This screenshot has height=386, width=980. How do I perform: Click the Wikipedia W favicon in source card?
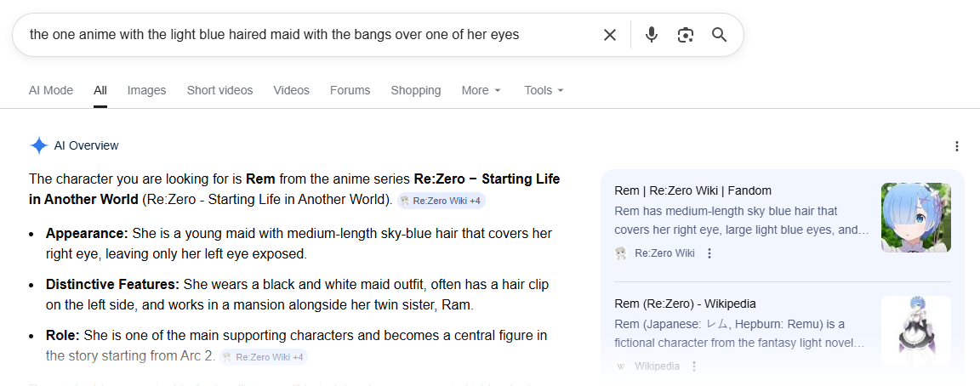[x=621, y=366]
